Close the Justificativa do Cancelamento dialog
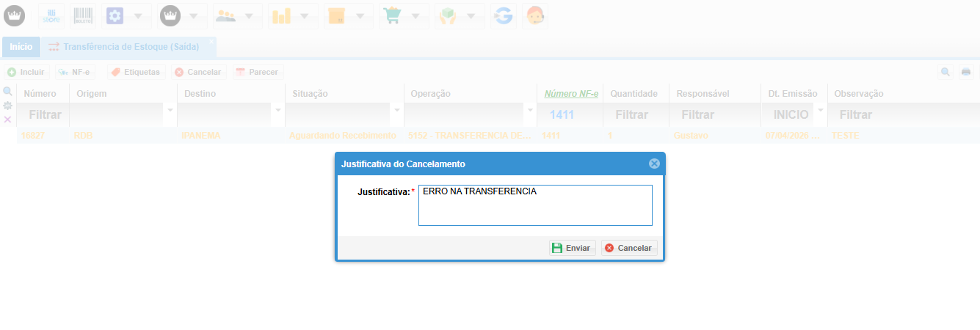This screenshot has height=330, width=980. (x=654, y=164)
